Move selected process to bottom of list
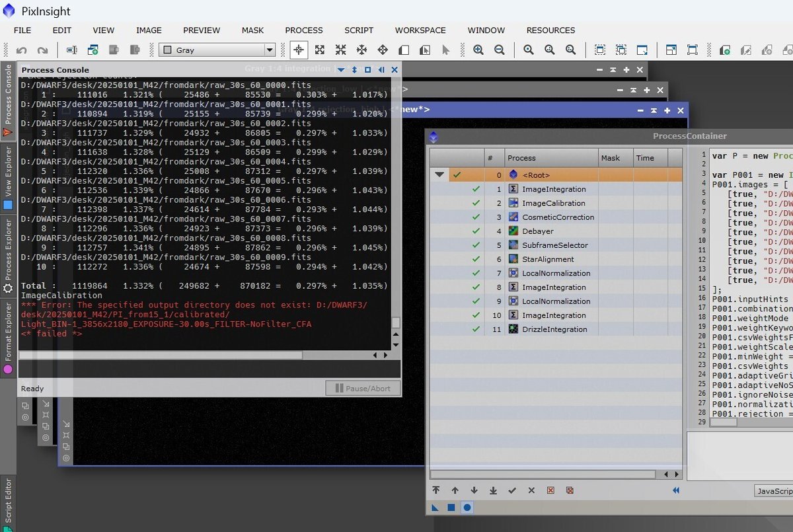The width and height of the screenshot is (793, 532). (493, 490)
